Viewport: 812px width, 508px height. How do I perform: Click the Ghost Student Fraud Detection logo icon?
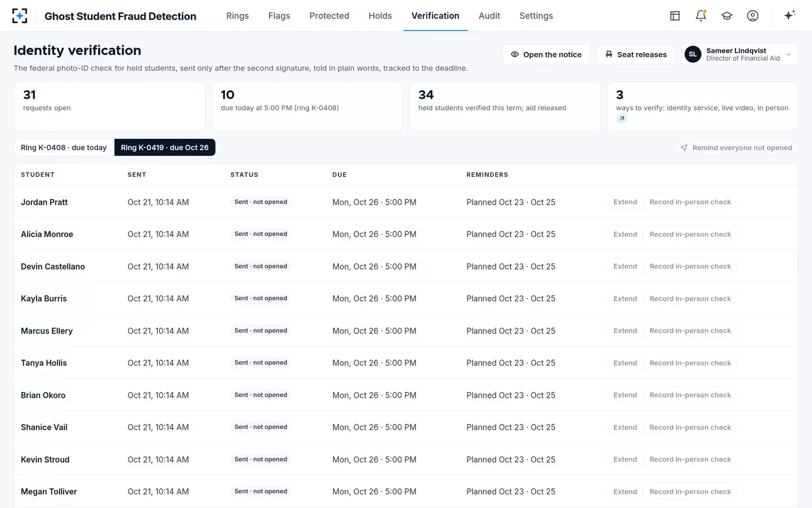point(20,16)
